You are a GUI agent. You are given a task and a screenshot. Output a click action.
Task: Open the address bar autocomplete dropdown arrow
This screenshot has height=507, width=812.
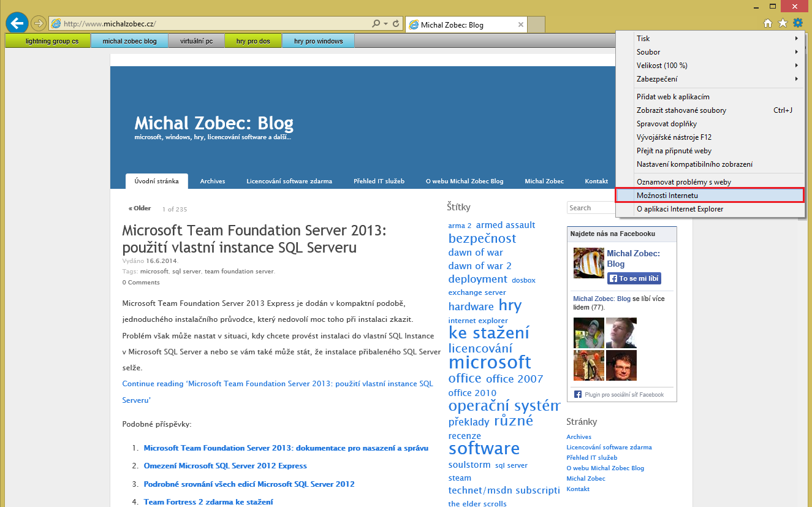(385, 24)
